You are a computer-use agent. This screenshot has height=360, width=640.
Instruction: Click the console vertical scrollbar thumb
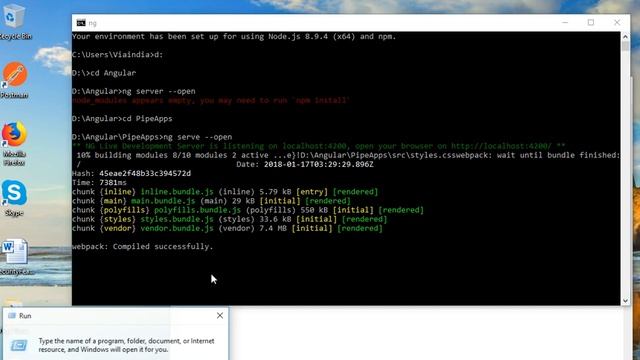[x=625, y=46]
